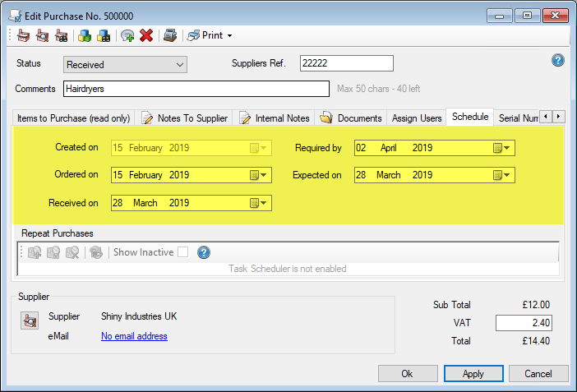The image size is (577, 392).
Task: Open the Required by date calendar dropdown
Action: click(x=502, y=149)
